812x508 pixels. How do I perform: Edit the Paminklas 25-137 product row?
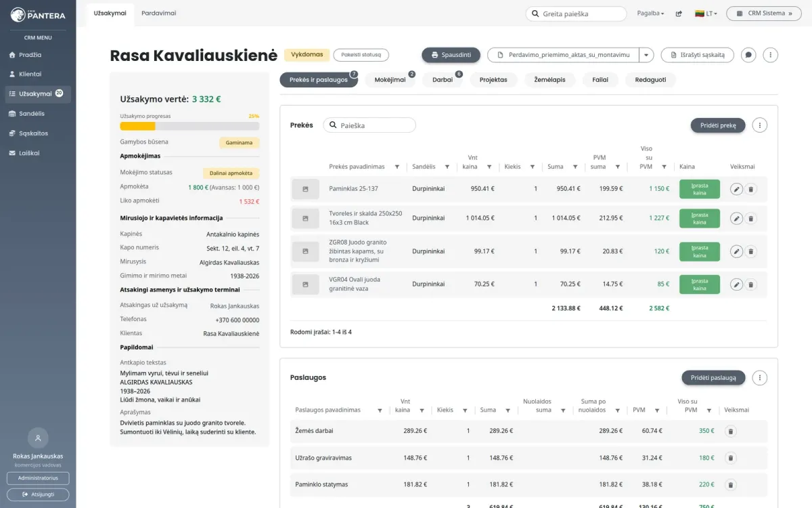[x=736, y=189]
